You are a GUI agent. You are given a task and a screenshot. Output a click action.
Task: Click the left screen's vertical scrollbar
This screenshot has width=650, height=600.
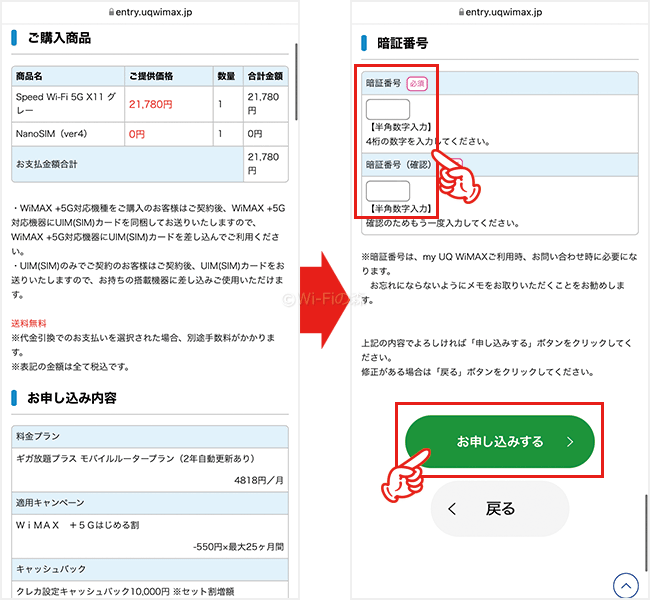pos(296,82)
